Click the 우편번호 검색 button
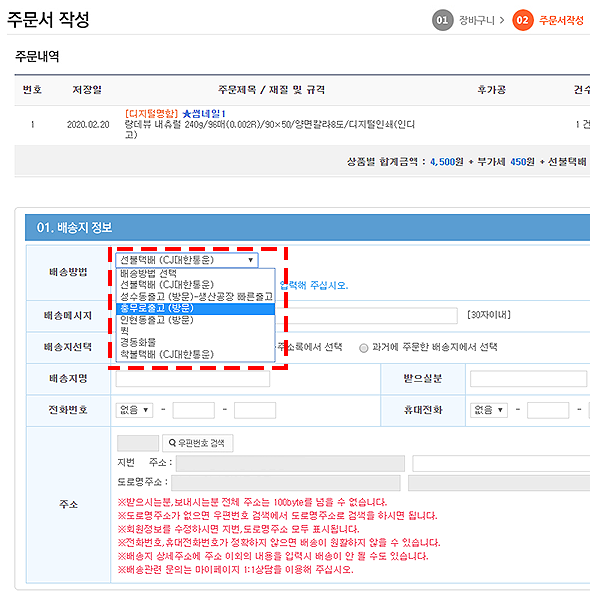The image size is (590, 600). tap(197, 443)
